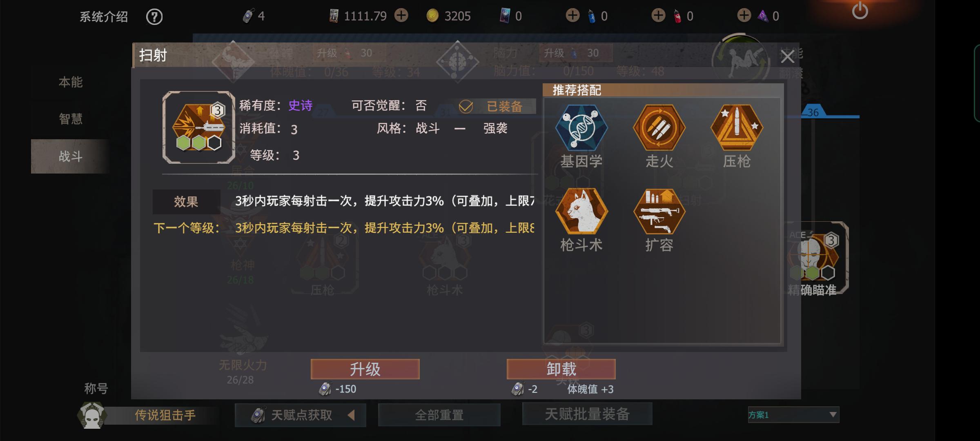The image size is (980, 441).
Task: Select the 枪斗术 cat talent icon
Action: coord(581,211)
